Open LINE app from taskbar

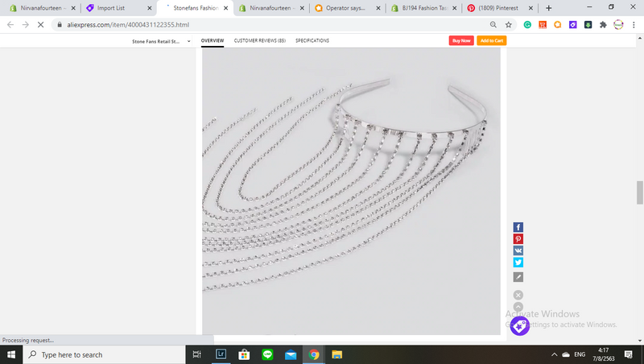267,354
